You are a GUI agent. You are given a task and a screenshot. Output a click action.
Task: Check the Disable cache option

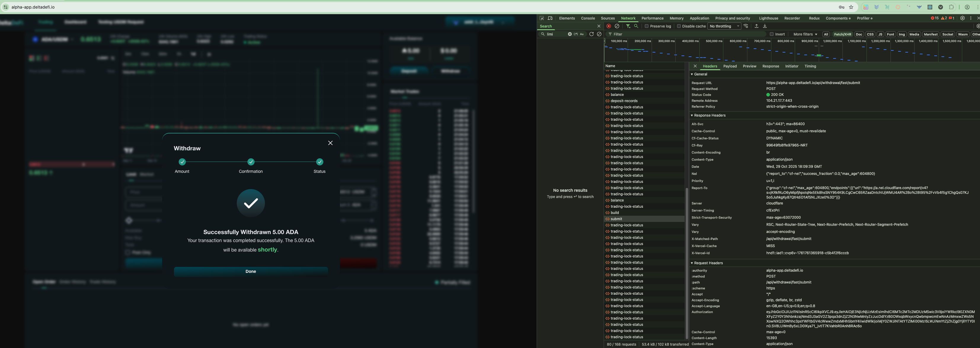point(679,26)
